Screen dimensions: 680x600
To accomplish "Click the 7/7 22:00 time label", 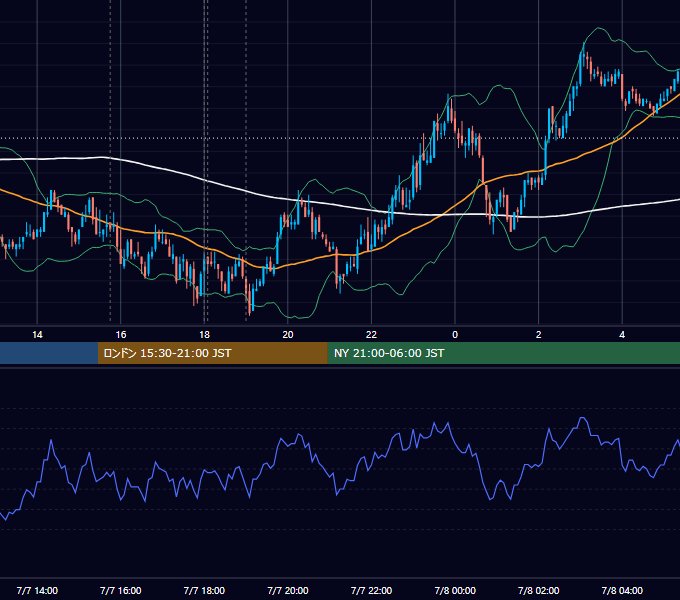I will point(371,590).
